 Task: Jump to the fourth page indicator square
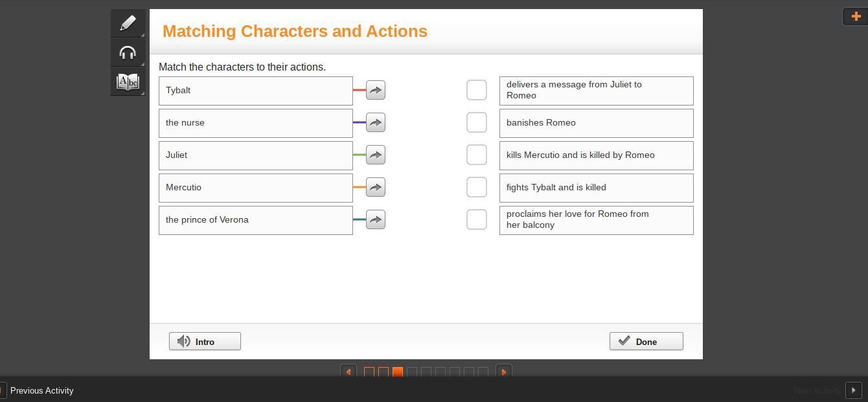click(412, 372)
